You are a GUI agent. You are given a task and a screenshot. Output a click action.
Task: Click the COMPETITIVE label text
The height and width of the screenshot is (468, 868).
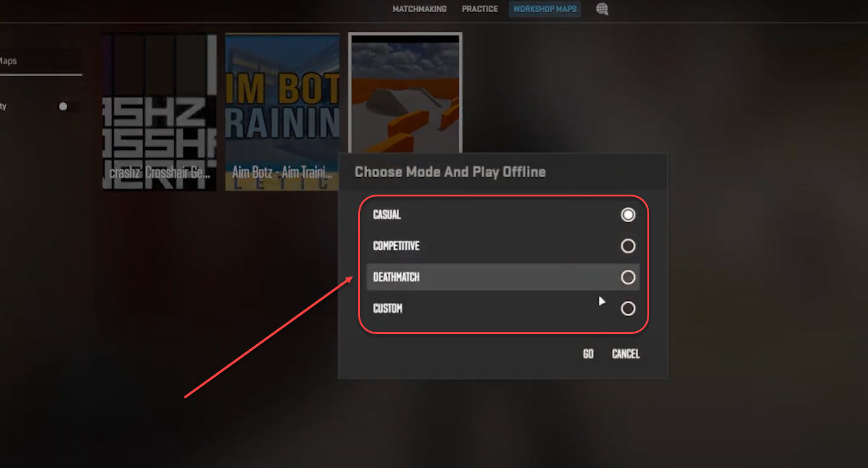click(x=396, y=246)
